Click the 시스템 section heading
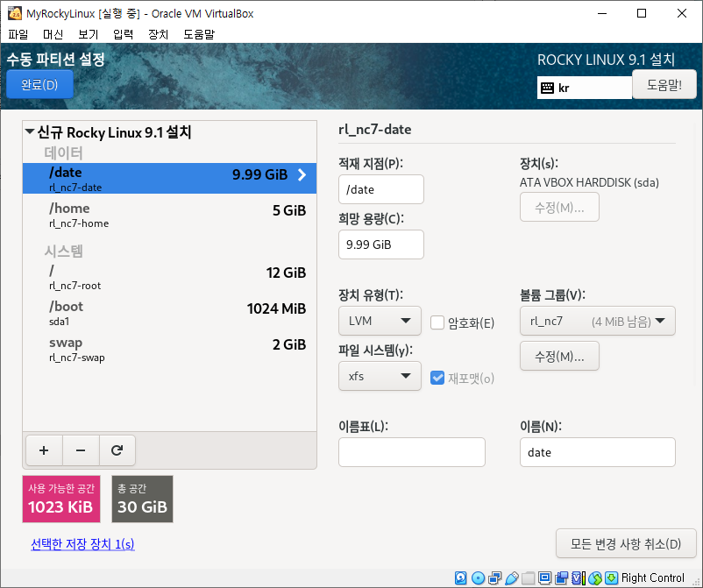Image resolution: width=703 pixels, height=588 pixels. 63,251
